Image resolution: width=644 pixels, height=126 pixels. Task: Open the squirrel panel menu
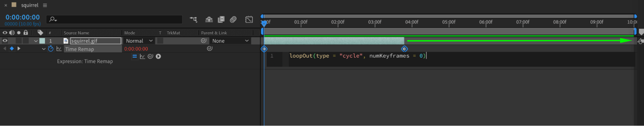45,5
